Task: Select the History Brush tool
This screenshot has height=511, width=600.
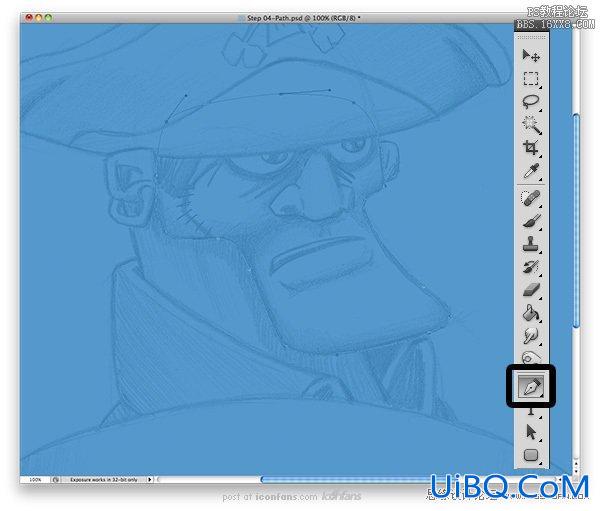Action: tap(531, 267)
